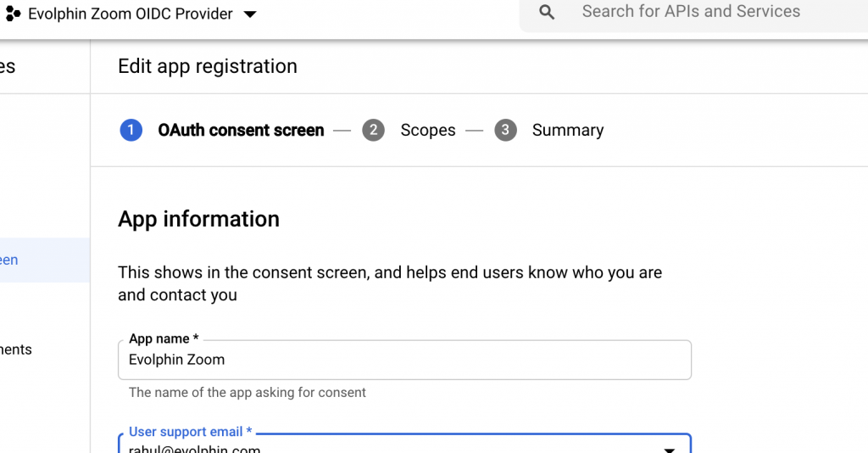The image size is (868, 453).
Task: Open the Evolphin Zoom OIDC Provider project selector
Action: (x=131, y=14)
